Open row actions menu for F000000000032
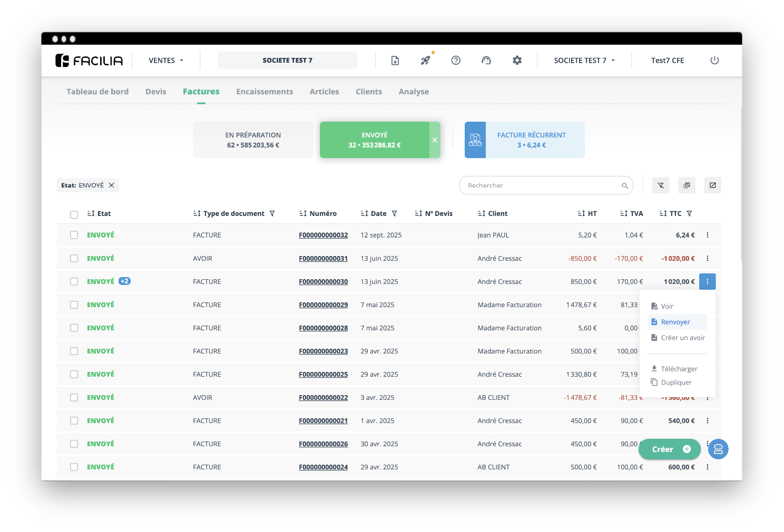Image resolution: width=784 pixels, height=532 pixels. tap(707, 235)
